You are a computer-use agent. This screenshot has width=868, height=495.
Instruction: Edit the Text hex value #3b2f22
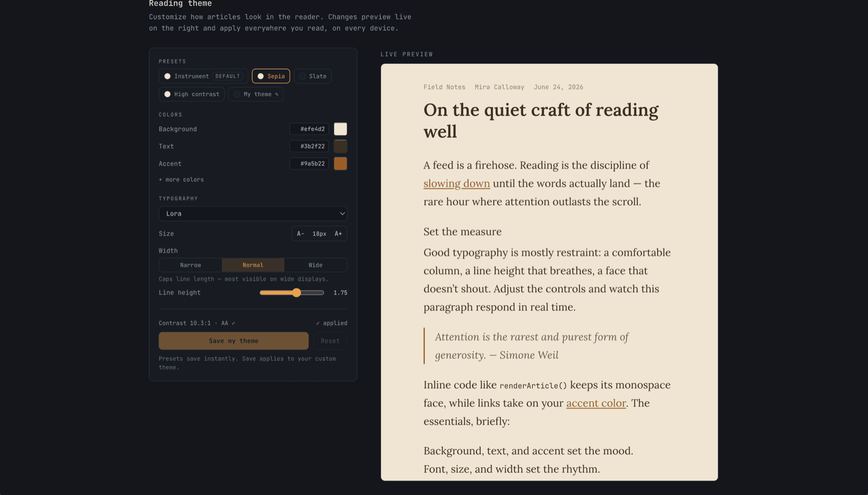coord(309,146)
